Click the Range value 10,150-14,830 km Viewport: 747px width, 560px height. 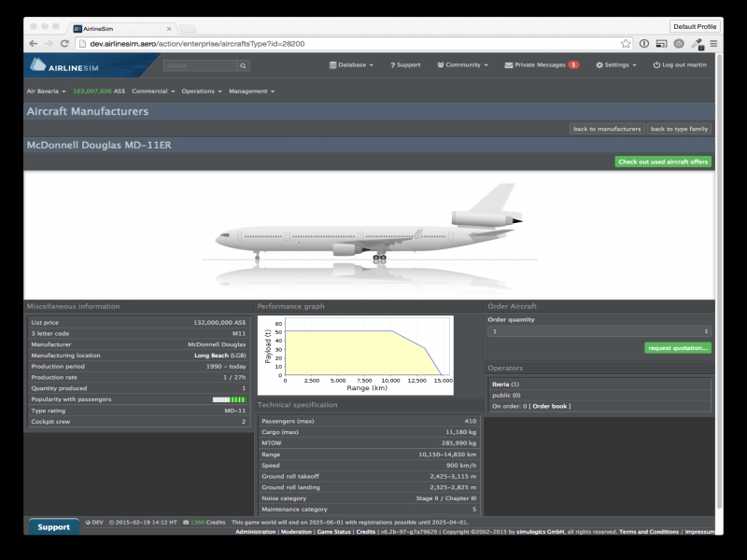[x=447, y=455]
